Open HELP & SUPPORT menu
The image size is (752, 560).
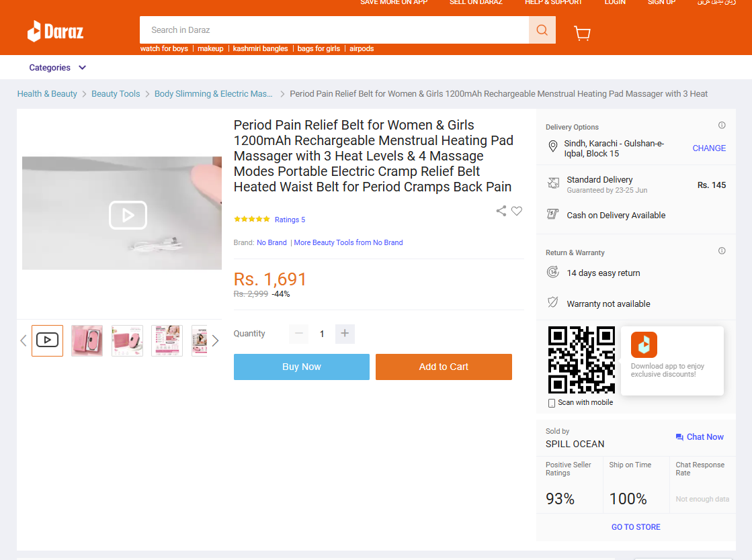[553, 3]
